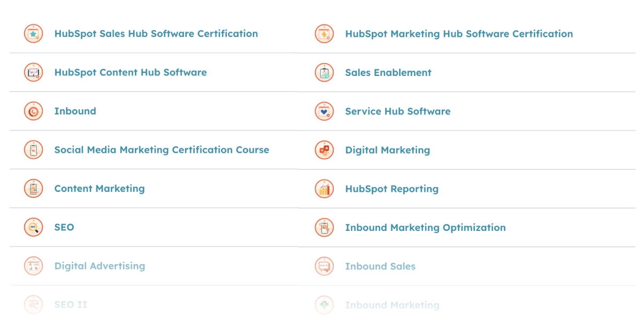Click the SEO II badge icon
The height and width of the screenshot is (324, 644).
tap(33, 305)
